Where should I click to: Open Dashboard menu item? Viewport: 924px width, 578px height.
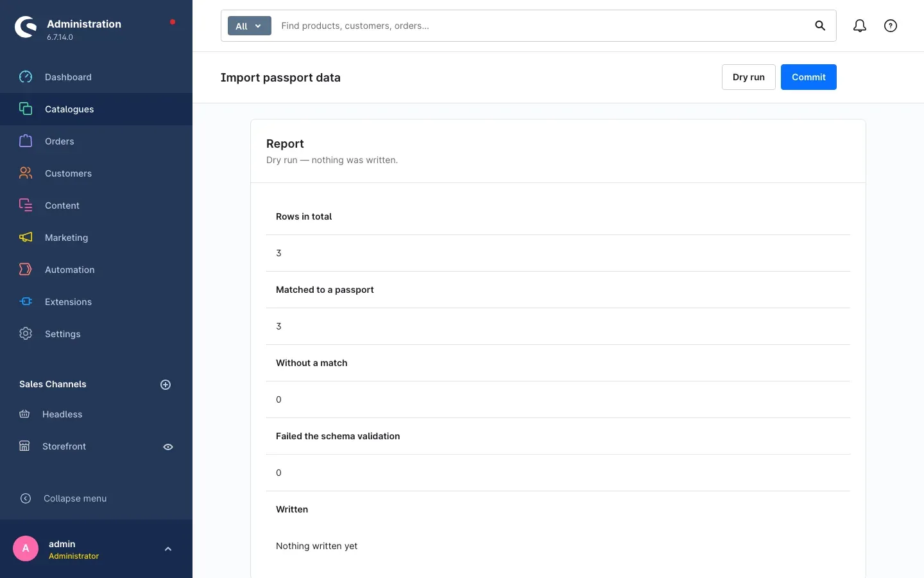coord(96,77)
